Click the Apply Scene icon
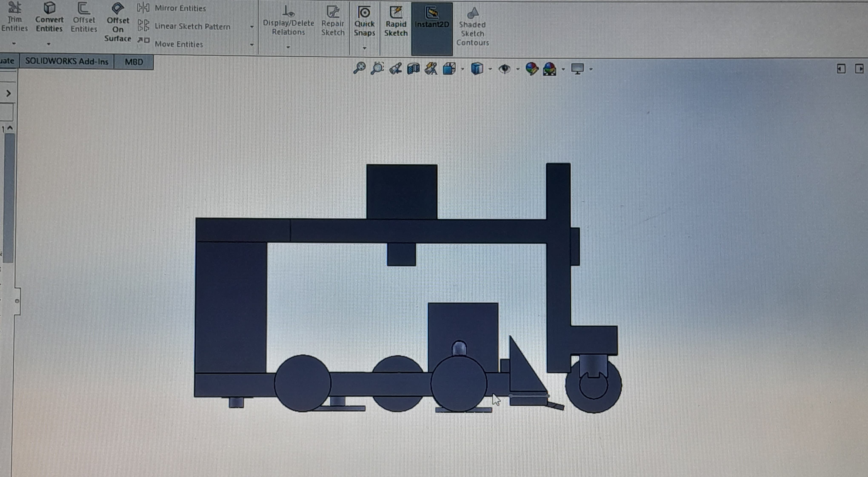 pos(550,69)
